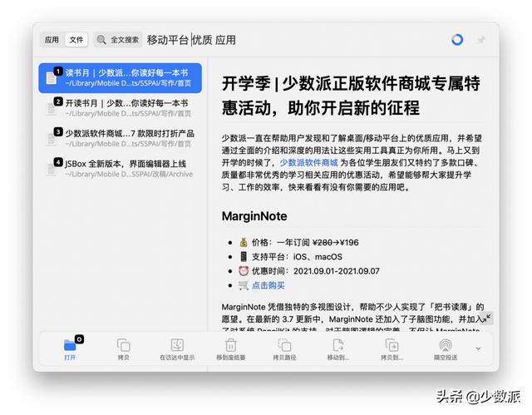The width and height of the screenshot is (532, 415).
Task: Click the price line 价格：一年订阅 ¥280→¥196
Action: [x=305, y=242]
